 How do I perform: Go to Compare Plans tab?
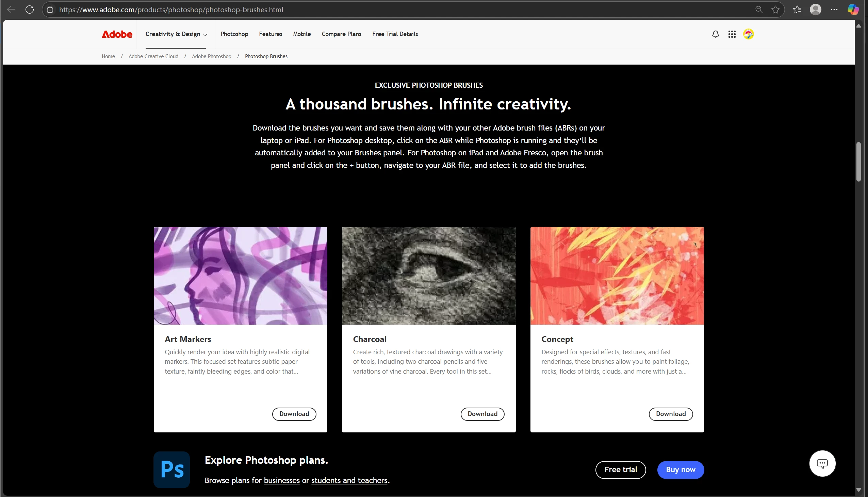(341, 34)
